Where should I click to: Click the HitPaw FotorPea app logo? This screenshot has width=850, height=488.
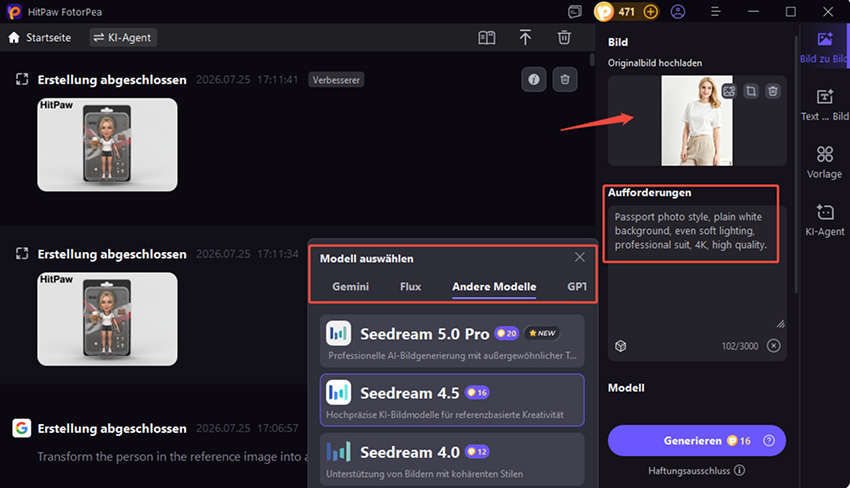click(14, 11)
